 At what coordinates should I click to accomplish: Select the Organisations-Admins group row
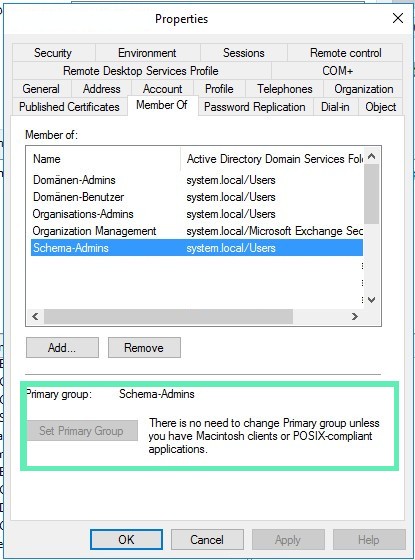197,214
